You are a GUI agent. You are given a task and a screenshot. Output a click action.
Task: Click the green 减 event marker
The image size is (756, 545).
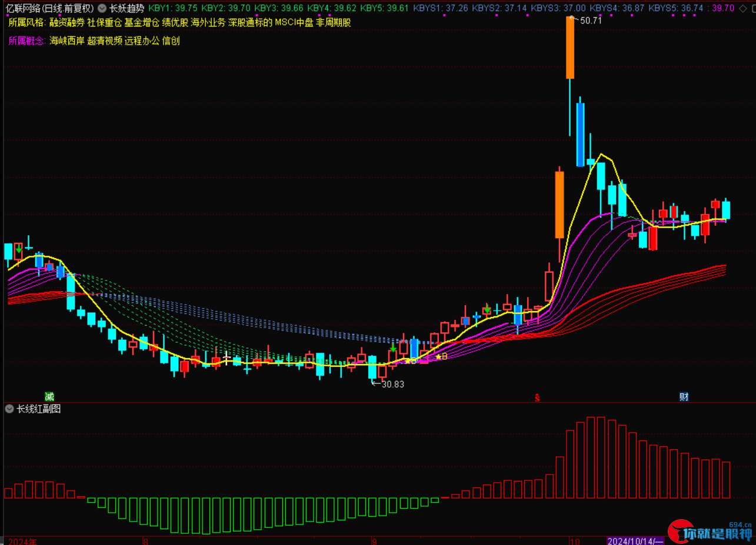(49, 396)
